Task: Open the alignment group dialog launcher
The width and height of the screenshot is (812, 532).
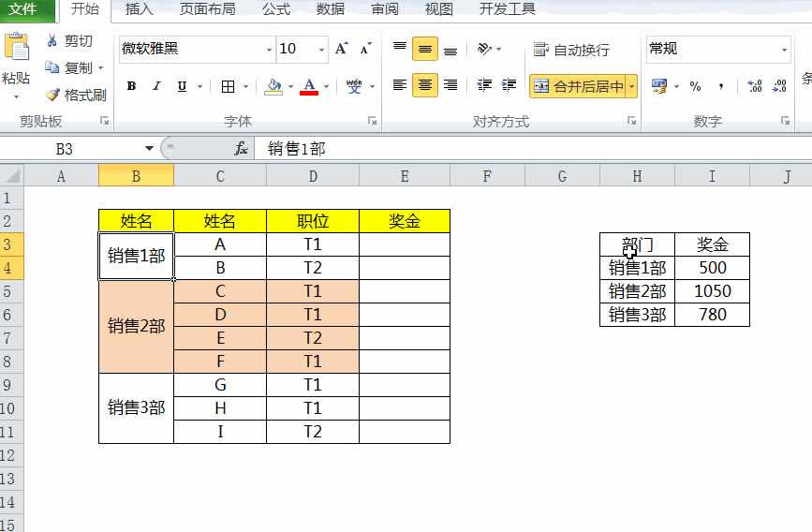Action: pos(631,121)
